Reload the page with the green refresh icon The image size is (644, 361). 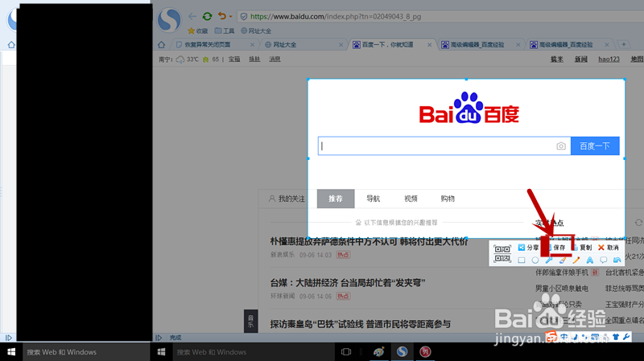click(x=208, y=16)
